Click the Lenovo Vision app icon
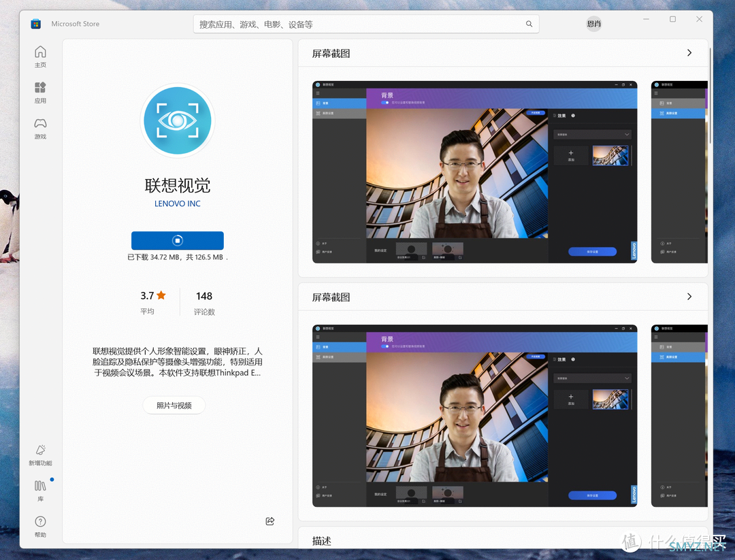The width and height of the screenshot is (735, 560). pyautogui.click(x=178, y=120)
